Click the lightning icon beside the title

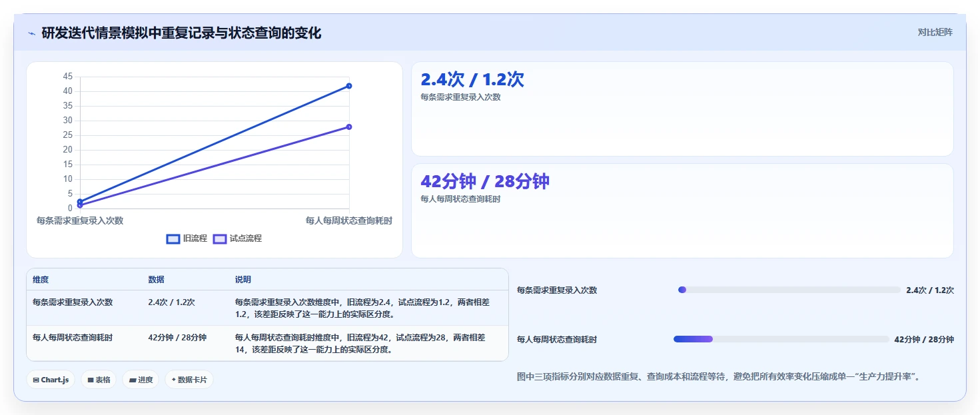tap(31, 33)
